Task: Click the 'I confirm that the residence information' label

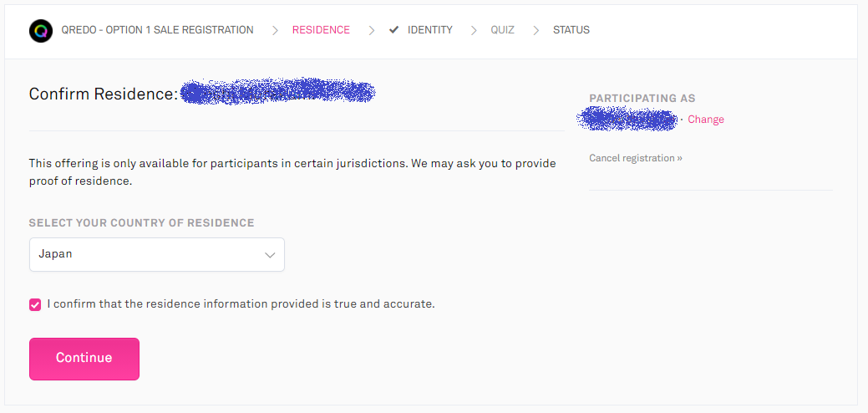Action: tap(241, 304)
